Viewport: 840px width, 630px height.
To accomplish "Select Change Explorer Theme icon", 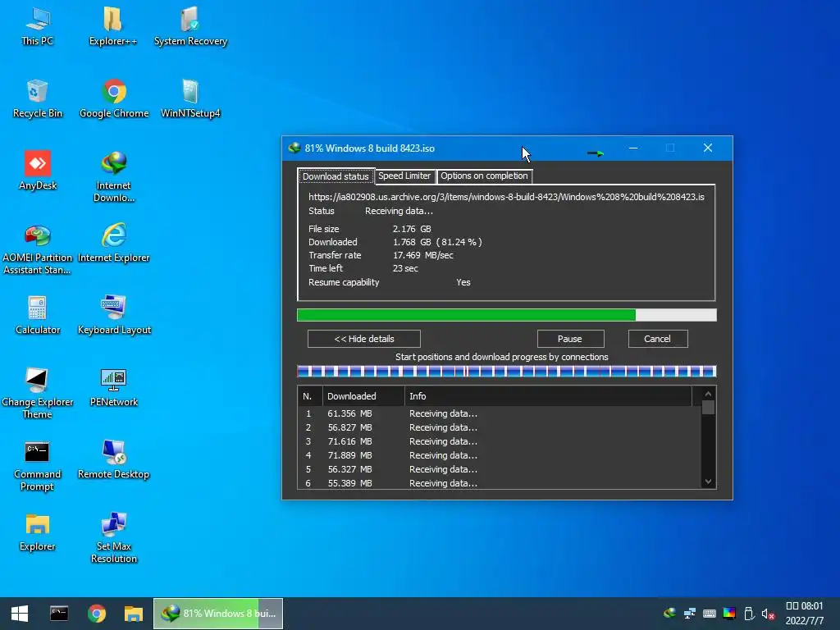I will (x=38, y=394).
